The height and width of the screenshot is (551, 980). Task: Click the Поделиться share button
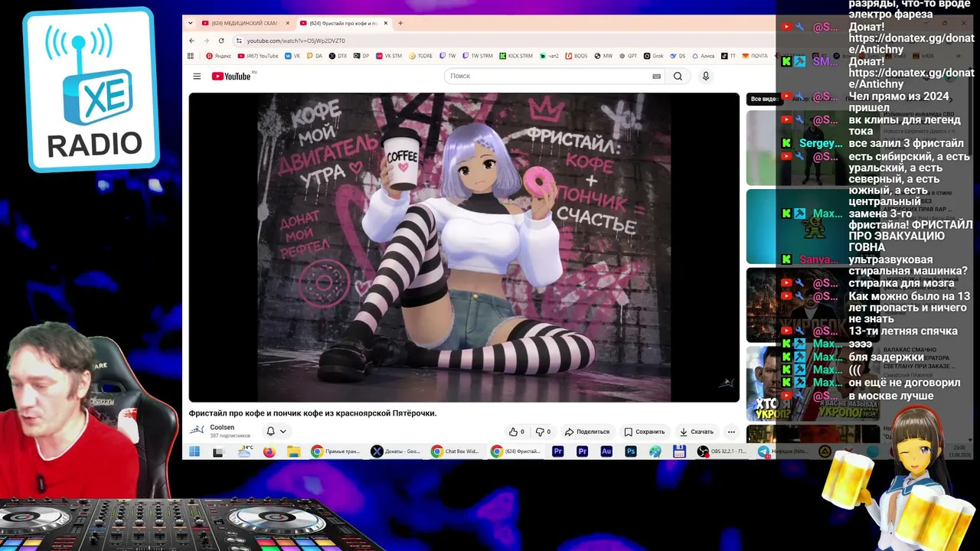(x=587, y=432)
